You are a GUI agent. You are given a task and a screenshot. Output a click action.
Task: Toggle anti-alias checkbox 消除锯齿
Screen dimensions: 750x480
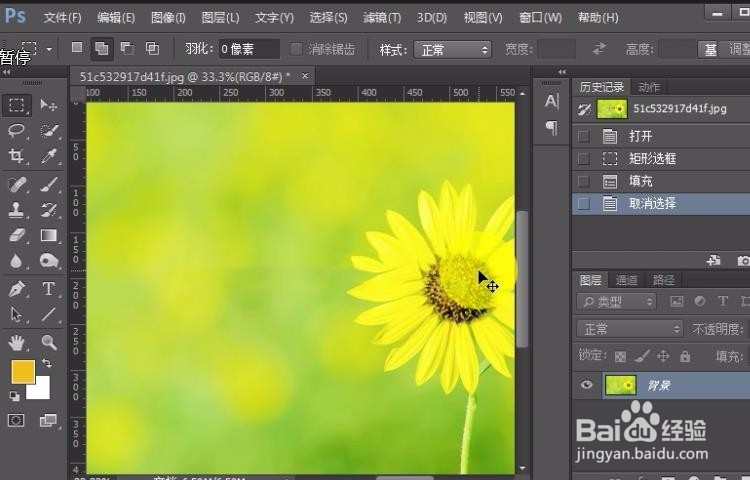coord(297,49)
